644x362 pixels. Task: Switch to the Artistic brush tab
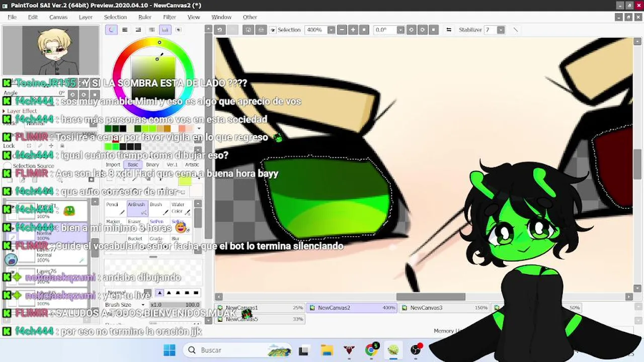point(192,164)
